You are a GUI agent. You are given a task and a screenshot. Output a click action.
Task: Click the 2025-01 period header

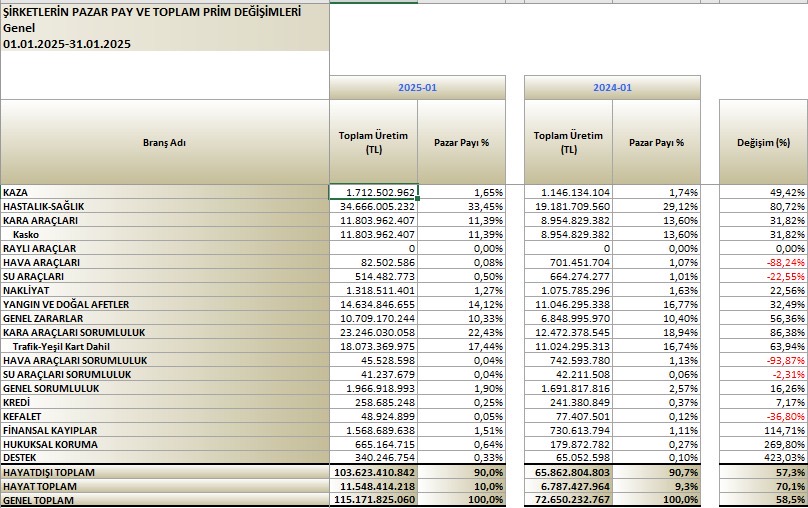(417, 88)
